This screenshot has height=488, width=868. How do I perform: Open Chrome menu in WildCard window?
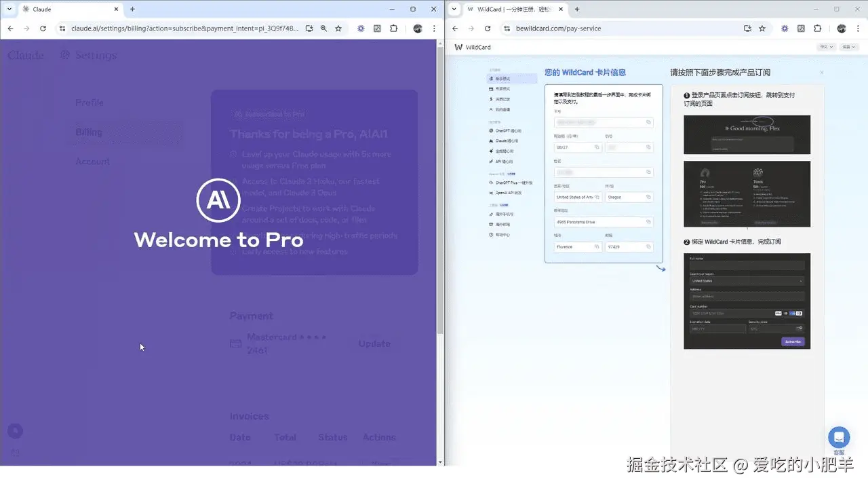[858, 29]
